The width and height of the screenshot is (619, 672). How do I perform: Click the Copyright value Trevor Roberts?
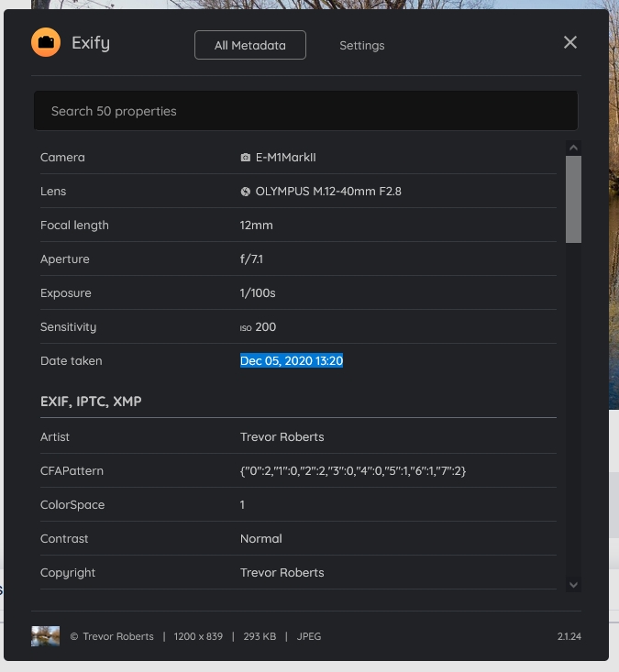(x=282, y=573)
